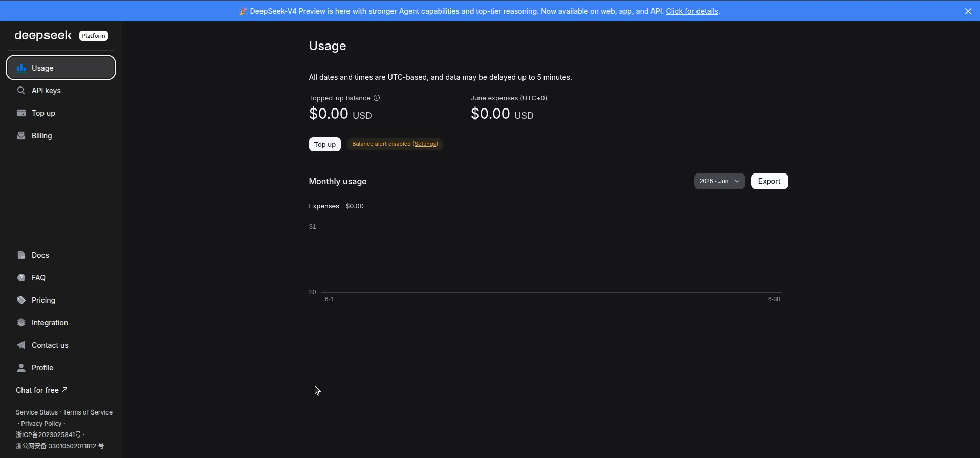Open Contact us

pyautogui.click(x=61, y=345)
